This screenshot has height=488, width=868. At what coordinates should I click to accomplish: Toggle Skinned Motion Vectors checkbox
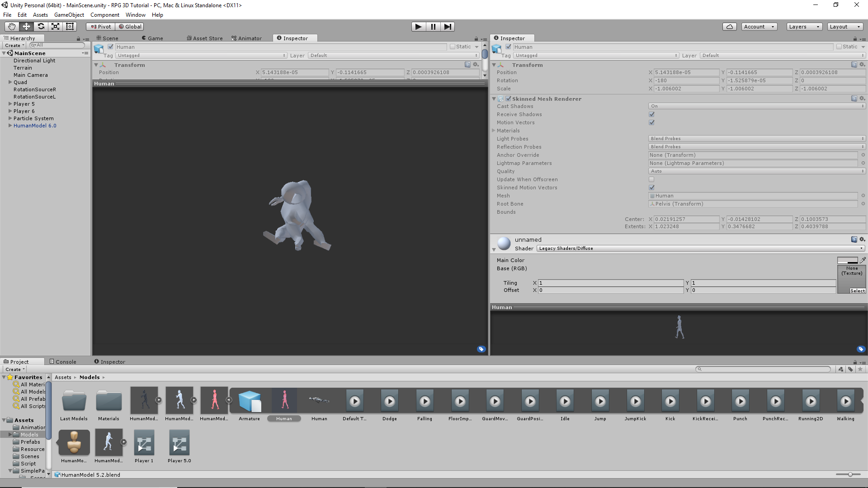651,188
